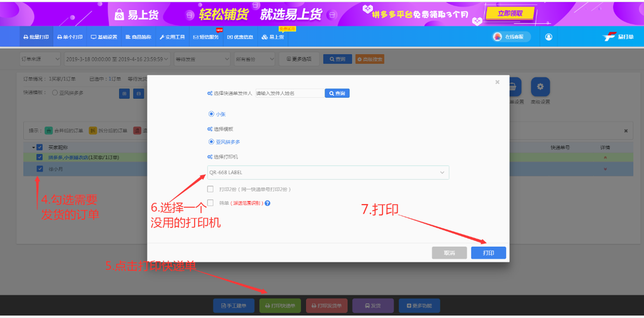Click the gear icon beside 选择快递单发件人

(209, 93)
